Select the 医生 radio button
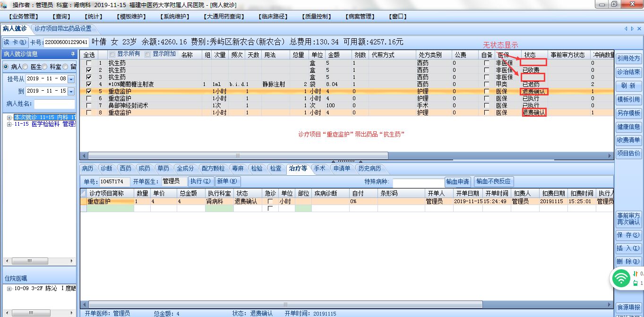 [26, 67]
